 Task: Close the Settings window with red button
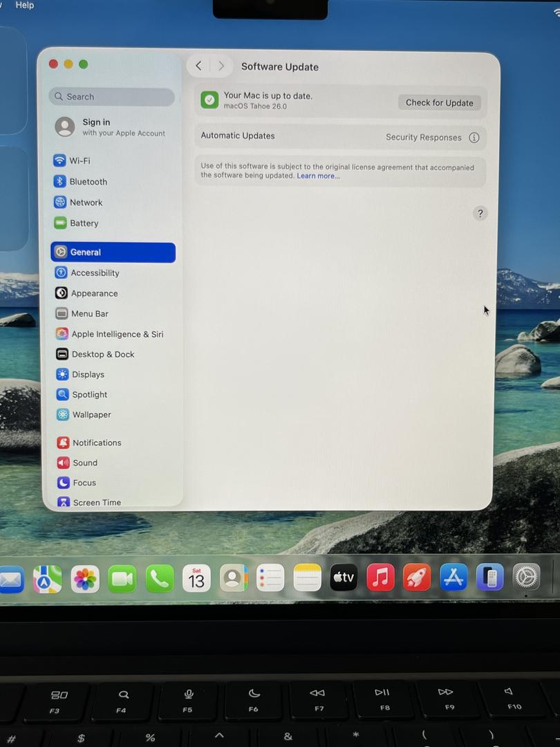53,64
